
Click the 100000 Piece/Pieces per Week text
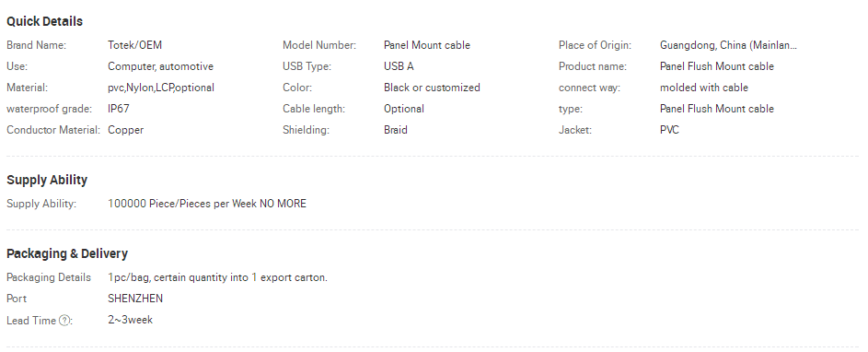point(182,204)
